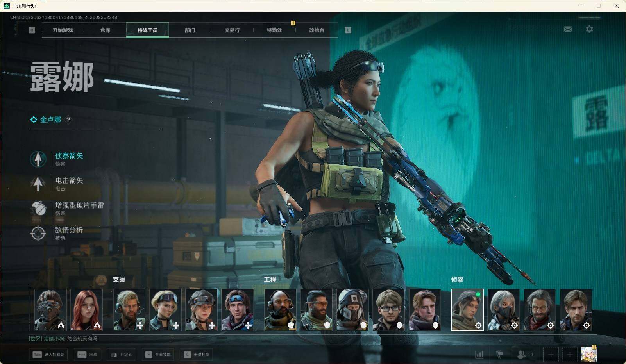Open the statistics bar chart icon

479,354
